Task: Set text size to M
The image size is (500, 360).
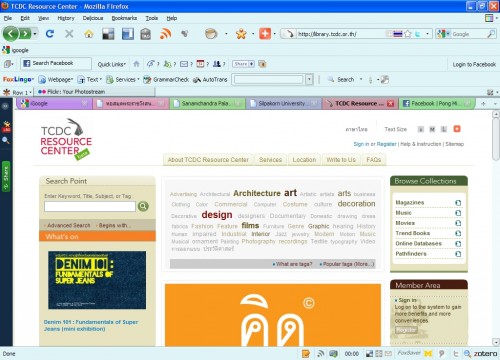Action: click(x=432, y=129)
